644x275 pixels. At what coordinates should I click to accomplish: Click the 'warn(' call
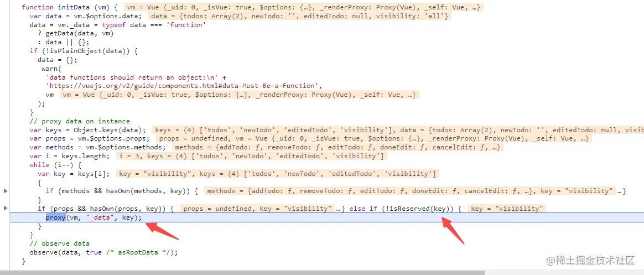51,68
